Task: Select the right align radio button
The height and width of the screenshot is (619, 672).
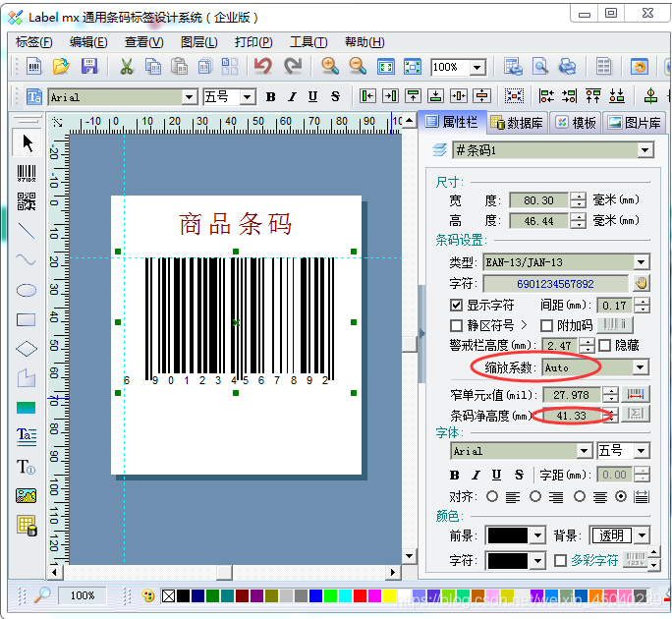Action: pyautogui.click(x=535, y=496)
